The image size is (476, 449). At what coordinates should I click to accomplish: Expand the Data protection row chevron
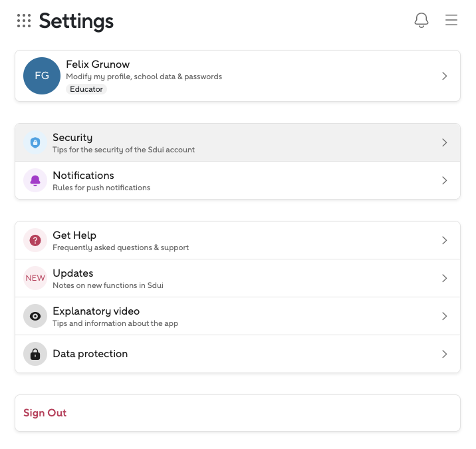coord(445,354)
